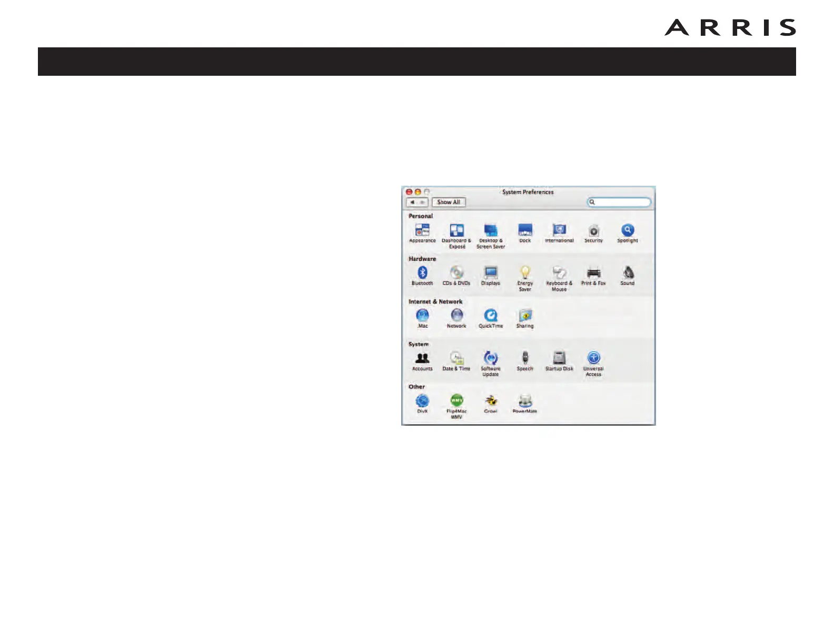Open CDs & DVDs preferences
834x644 pixels.
click(x=456, y=276)
